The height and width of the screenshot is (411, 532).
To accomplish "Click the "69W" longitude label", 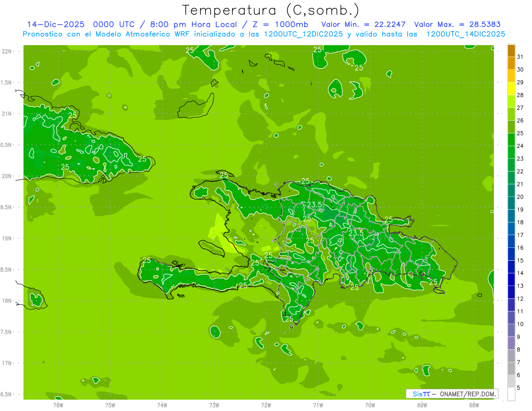I will (422, 405).
